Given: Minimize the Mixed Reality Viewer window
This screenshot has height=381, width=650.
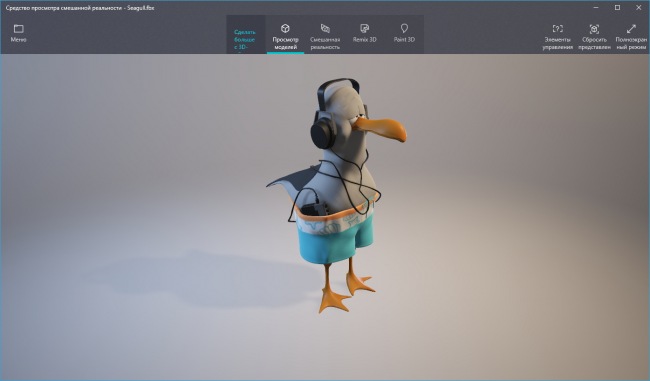Looking at the screenshot, I should pyautogui.click(x=596, y=7).
